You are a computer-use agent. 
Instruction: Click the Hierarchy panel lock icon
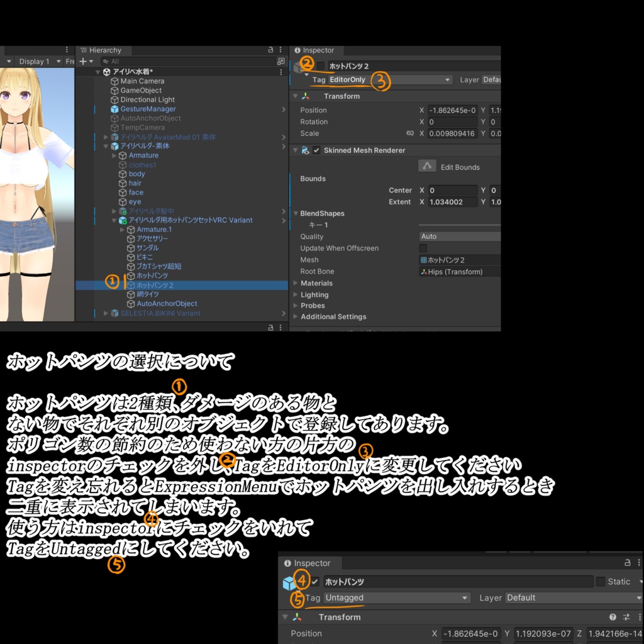coord(270,50)
